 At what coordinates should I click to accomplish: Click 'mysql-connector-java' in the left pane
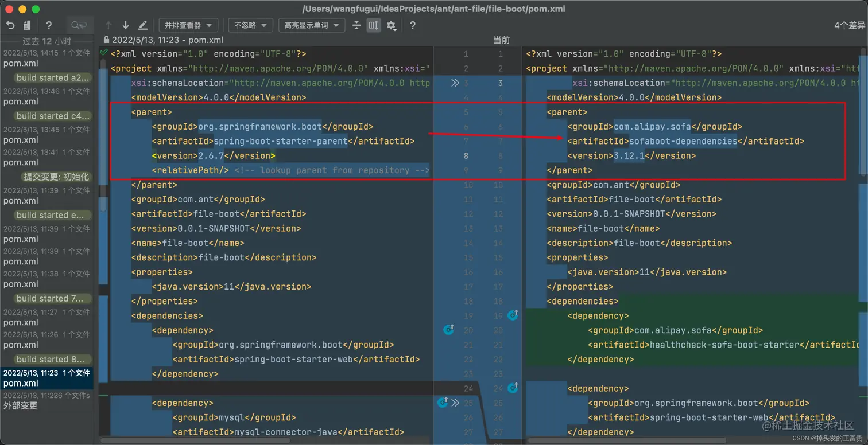pyautogui.click(x=286, y=432)
